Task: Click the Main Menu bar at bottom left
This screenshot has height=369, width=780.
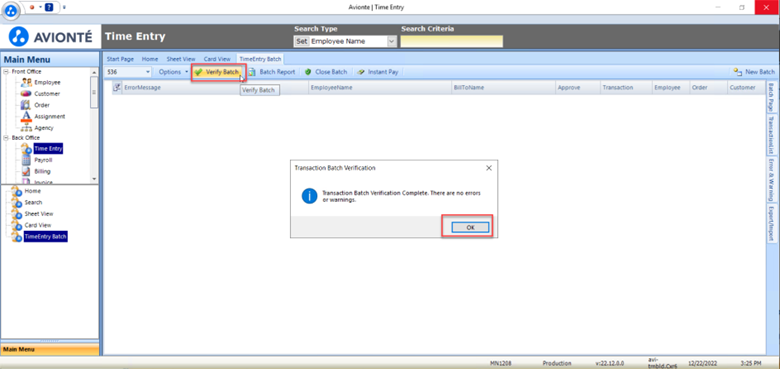Action: [50, 350]
